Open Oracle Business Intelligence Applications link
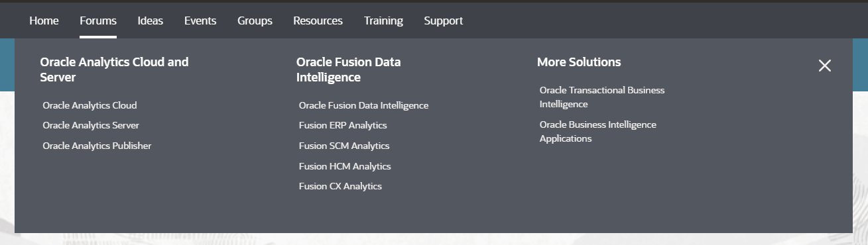The height and width of the screenshot is (245, 868). click(x=598, y=131)
